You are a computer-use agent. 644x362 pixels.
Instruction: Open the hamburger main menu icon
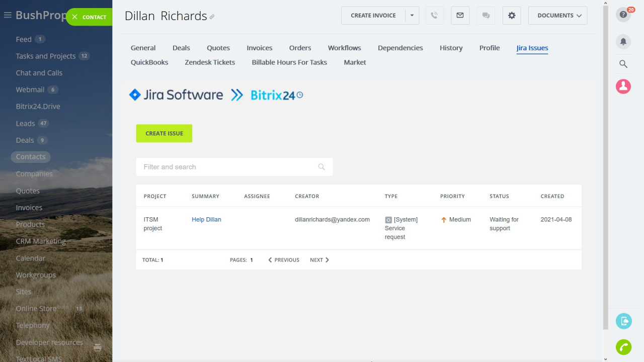7,15
